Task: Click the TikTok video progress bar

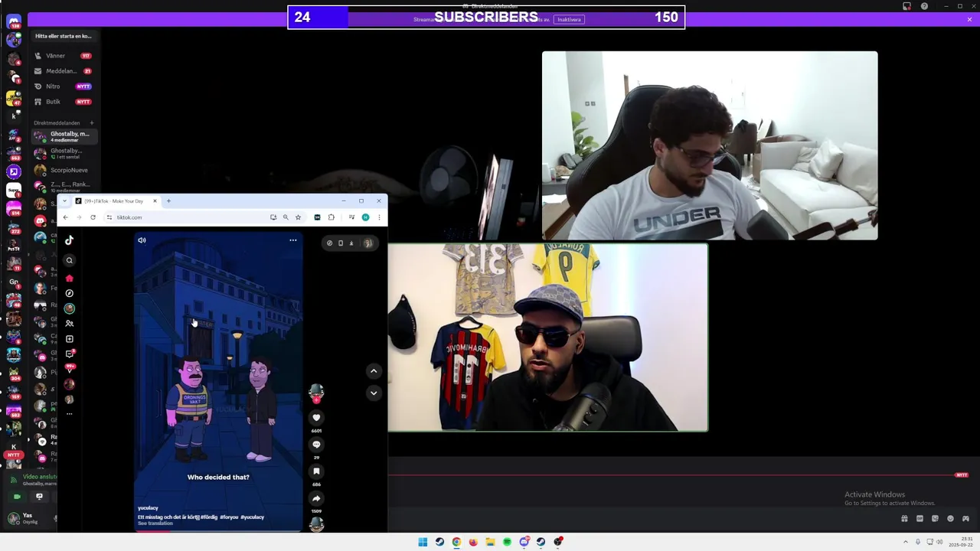Action: click(x=218, y=530)
